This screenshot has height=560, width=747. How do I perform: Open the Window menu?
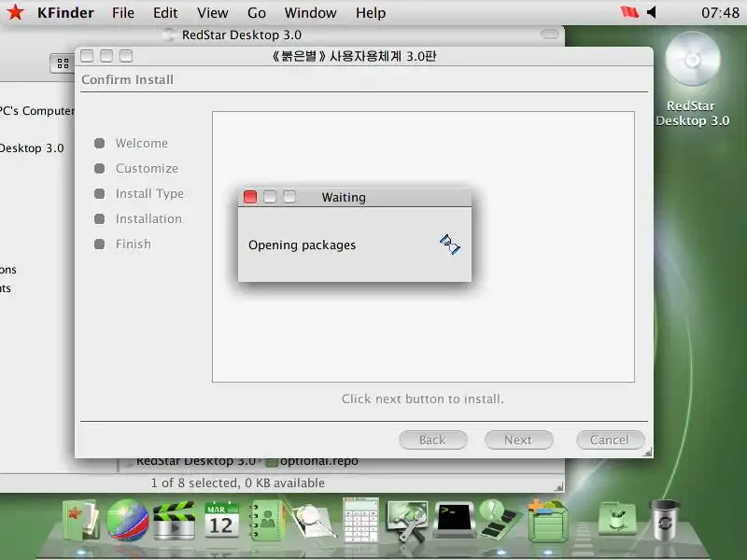(x=310, y=13)
